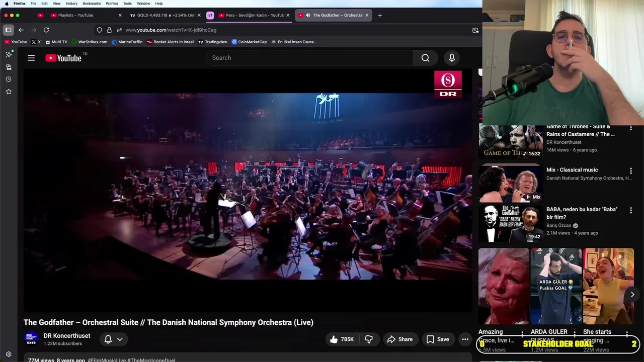Open the WarStrikes.com bookmark
Viewport: 644px width, 362px height.
pos(90,42)
